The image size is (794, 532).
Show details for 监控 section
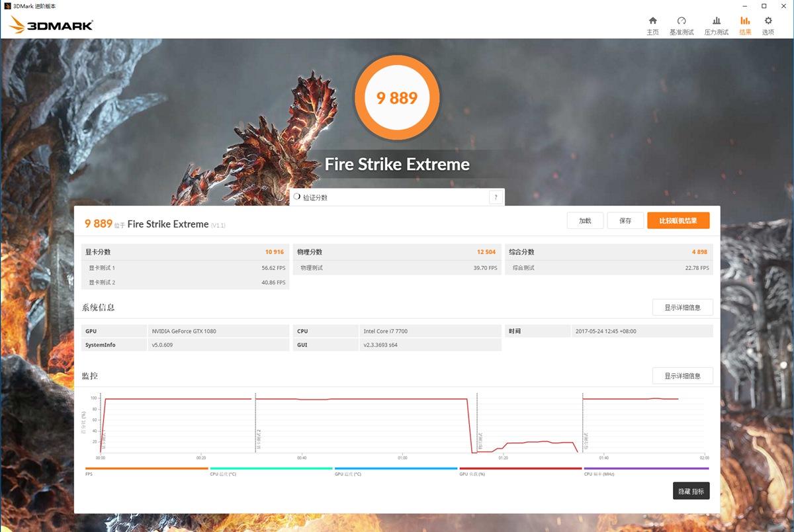click(682, 376)
